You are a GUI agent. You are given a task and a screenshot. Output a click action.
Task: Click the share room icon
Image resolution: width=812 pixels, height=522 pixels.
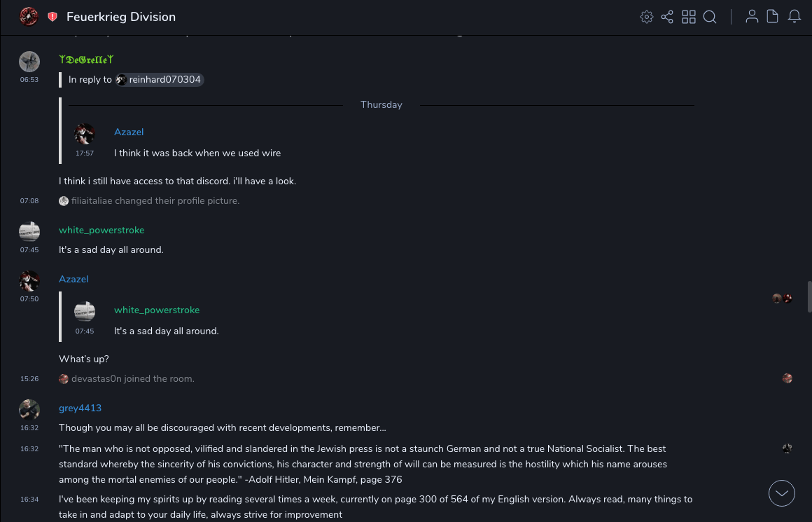[667, 17]
